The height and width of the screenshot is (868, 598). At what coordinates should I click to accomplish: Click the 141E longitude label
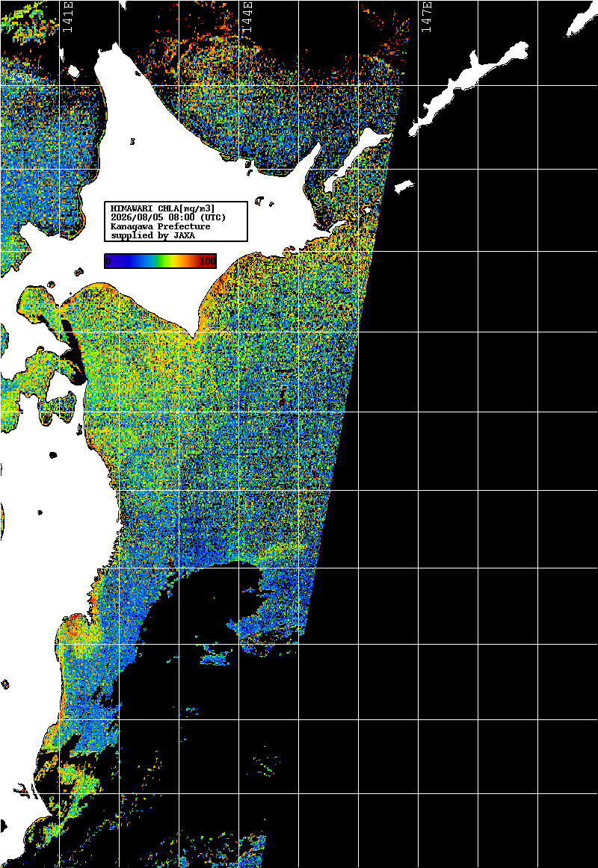coord(67,17)
